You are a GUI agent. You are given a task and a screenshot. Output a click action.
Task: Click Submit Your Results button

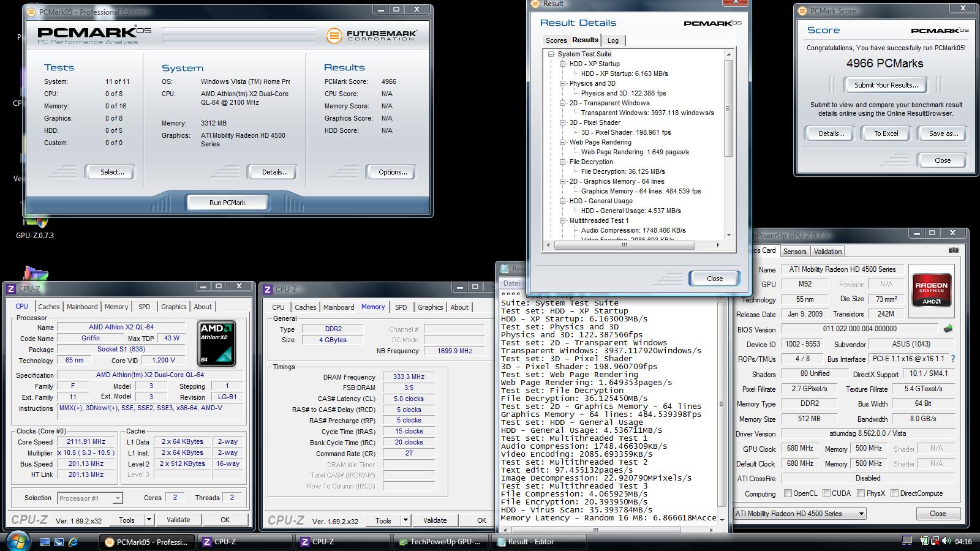[x=886, y=85]
